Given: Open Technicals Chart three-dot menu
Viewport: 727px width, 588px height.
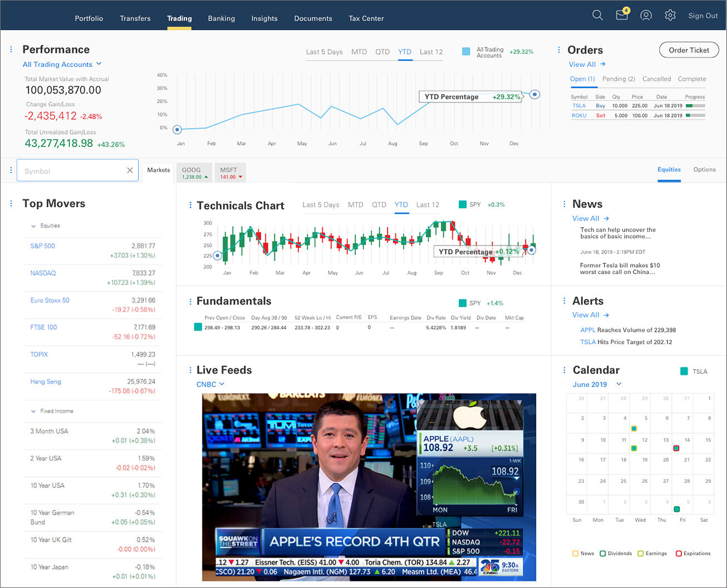Looking at the screenshot, I should point(190,205).
